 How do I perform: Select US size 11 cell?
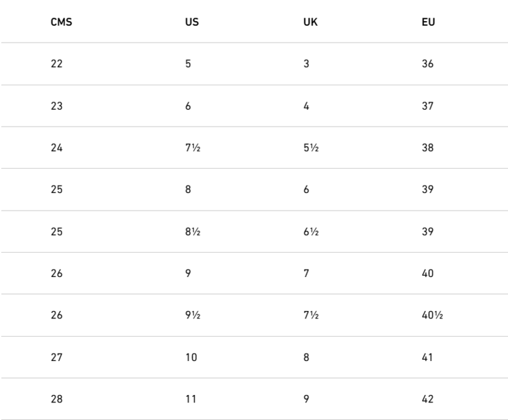190,400
